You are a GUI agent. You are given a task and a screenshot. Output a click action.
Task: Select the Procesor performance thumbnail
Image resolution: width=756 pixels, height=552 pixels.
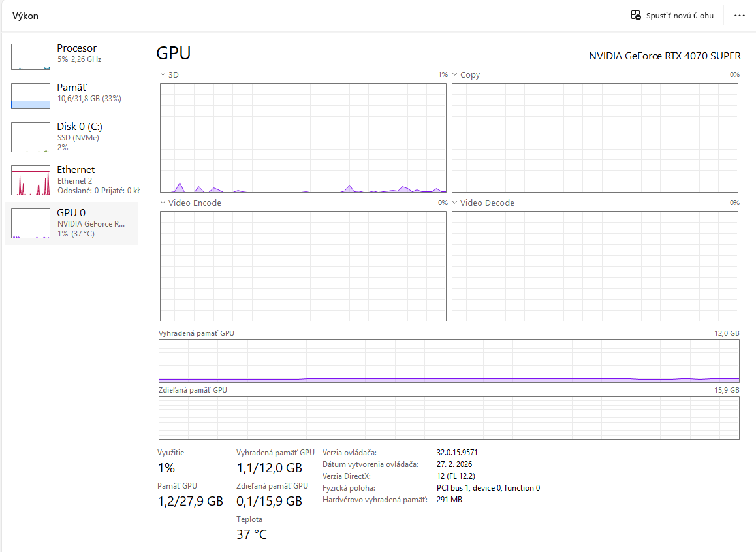click(30, 56)
